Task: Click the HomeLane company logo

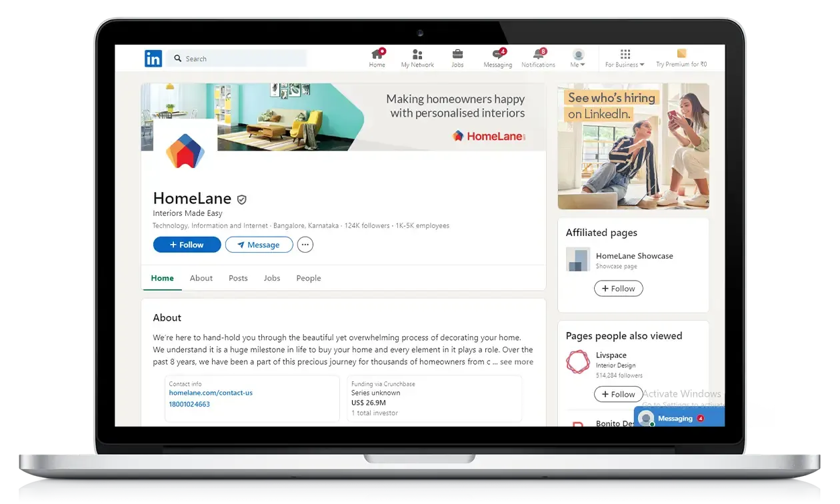Action: [x=185, y=151]
